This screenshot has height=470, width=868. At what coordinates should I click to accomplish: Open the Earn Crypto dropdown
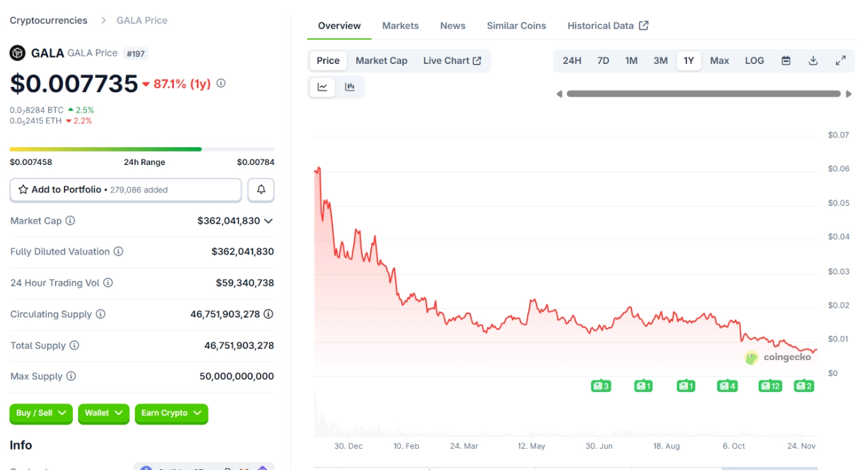coord(171,413)
